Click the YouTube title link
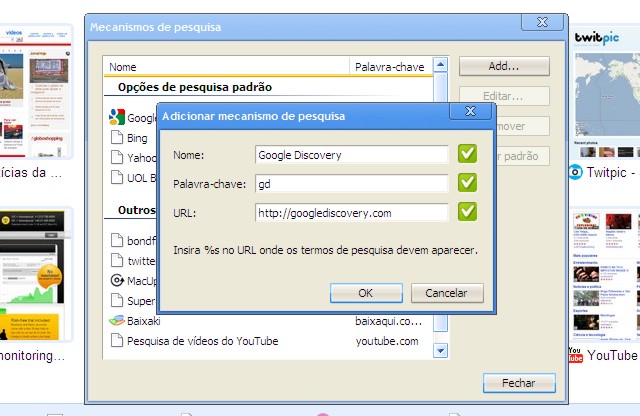This screenshot has width=640, height=416. tap(612, 355)
